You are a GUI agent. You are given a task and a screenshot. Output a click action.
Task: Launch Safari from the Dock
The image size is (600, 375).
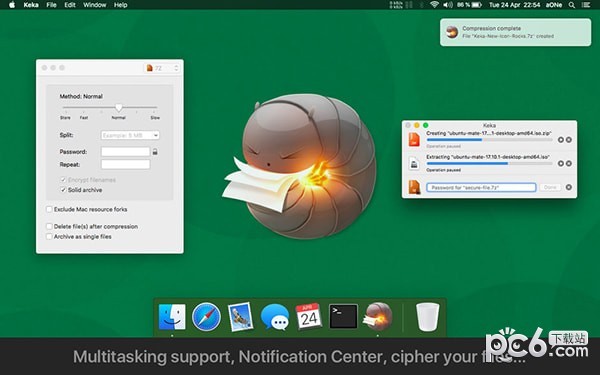click(x=206, y=317)
